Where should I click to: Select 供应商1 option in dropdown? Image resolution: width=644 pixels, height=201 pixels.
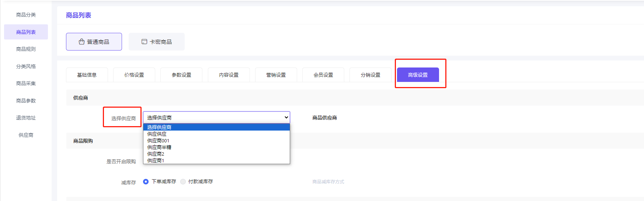click(156, 160)
